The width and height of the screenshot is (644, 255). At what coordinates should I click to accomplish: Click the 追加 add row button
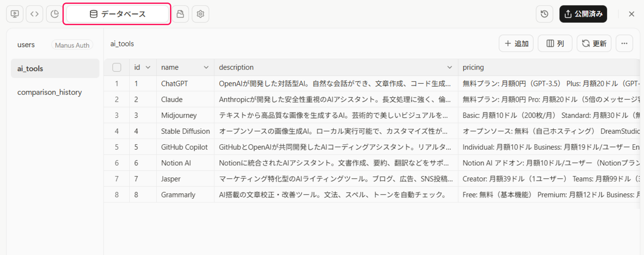tap(516, 43)
